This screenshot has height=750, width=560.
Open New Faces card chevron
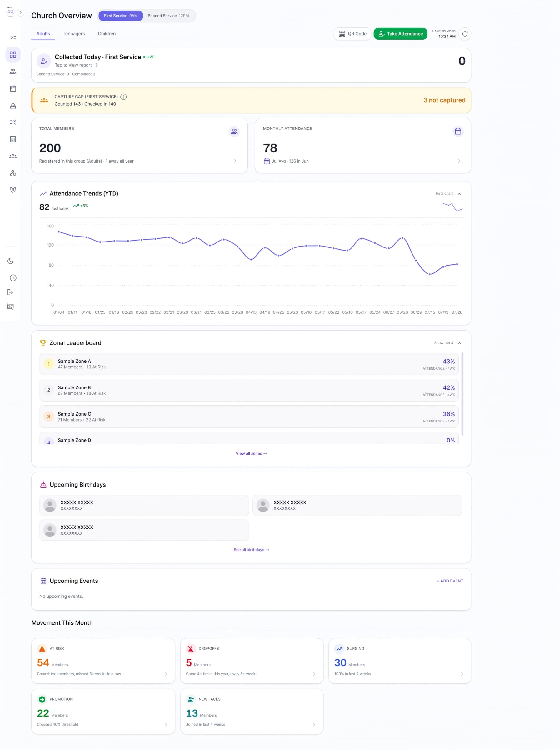(313, 725)
